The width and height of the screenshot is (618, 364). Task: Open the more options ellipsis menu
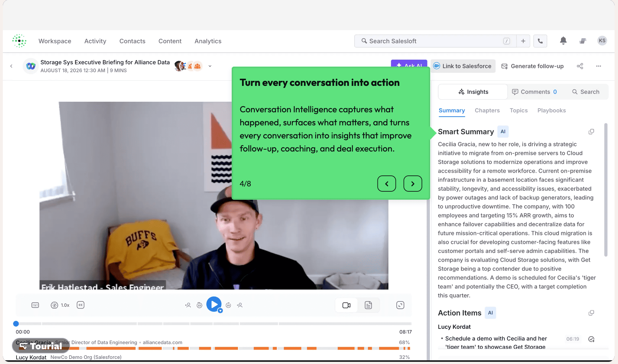599,66
